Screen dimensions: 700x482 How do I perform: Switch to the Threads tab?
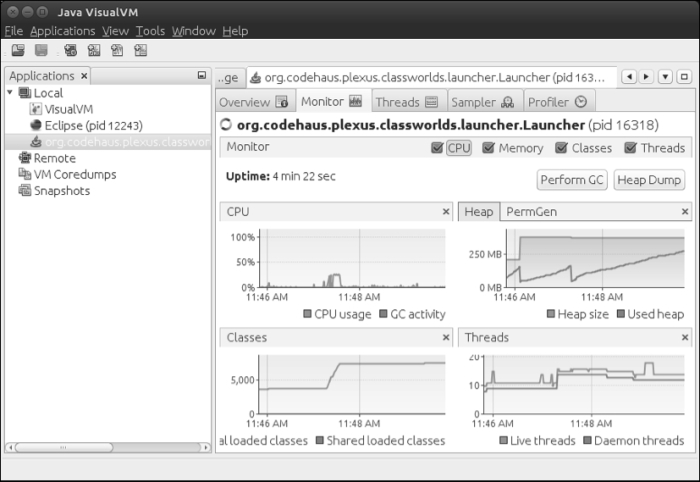coord(407,102)
